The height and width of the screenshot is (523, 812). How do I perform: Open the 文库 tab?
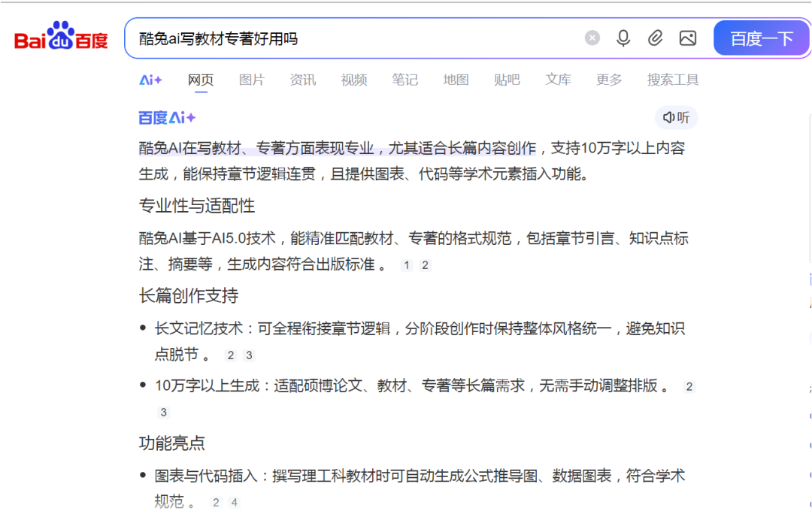point(558,80)
